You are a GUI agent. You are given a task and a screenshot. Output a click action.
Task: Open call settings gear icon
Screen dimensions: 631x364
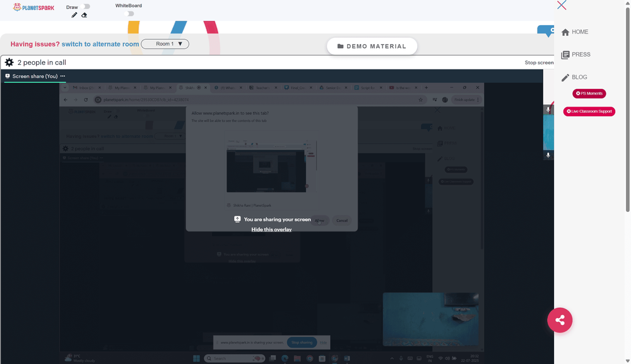(9, 62)
